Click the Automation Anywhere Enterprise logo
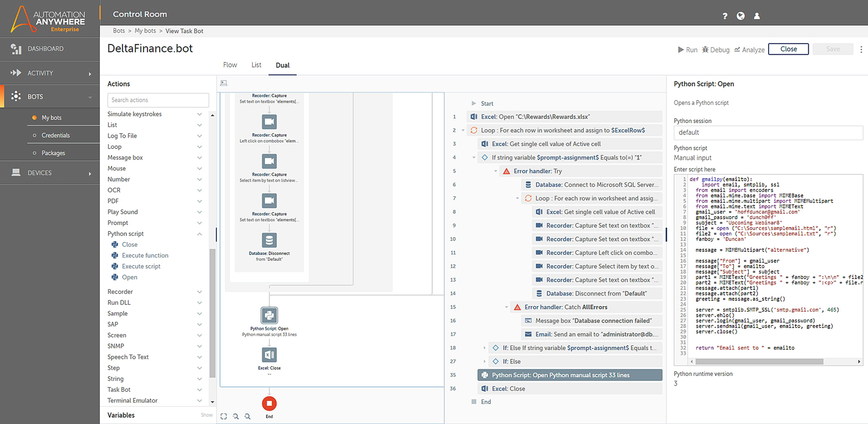868x424 pixels. 48,19
